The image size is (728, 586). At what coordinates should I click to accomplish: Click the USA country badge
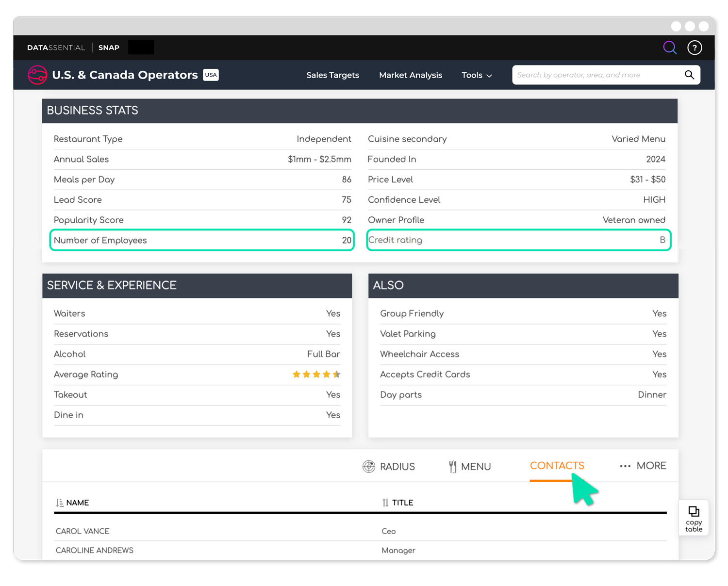point(211,75)
